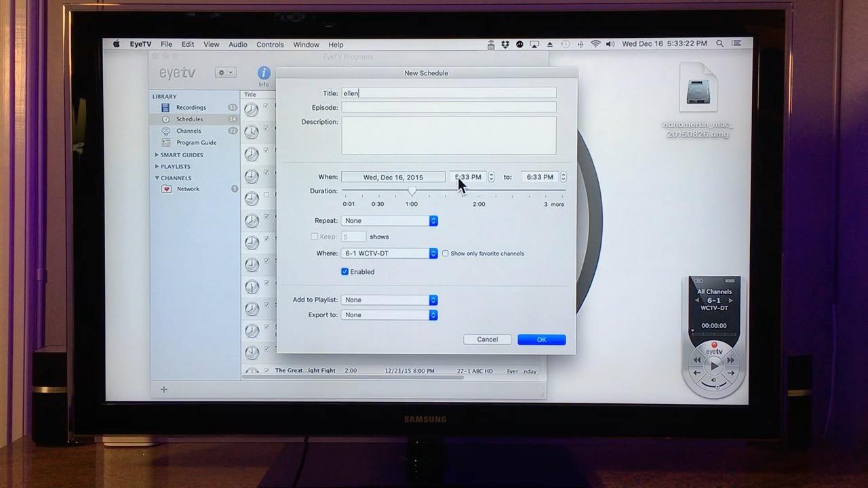Toggle the Enabled checkbox
Screen dimensions: 868x488
pos(344,272)
